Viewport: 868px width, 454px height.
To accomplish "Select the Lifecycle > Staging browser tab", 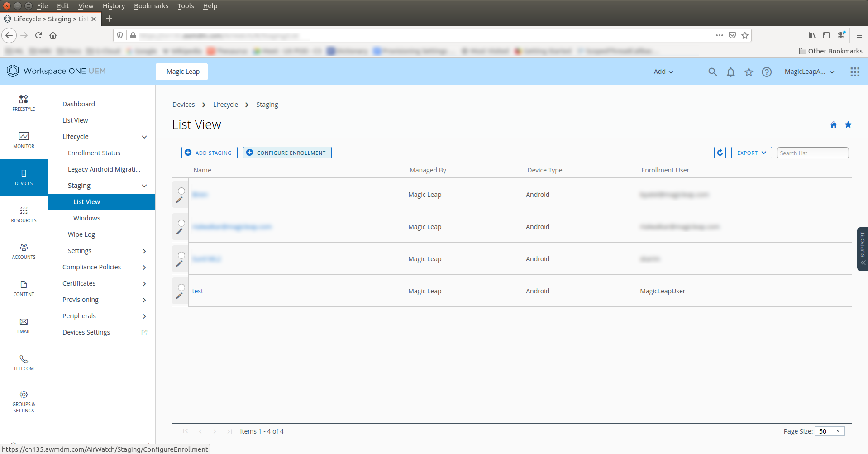I will coord(50,19).
